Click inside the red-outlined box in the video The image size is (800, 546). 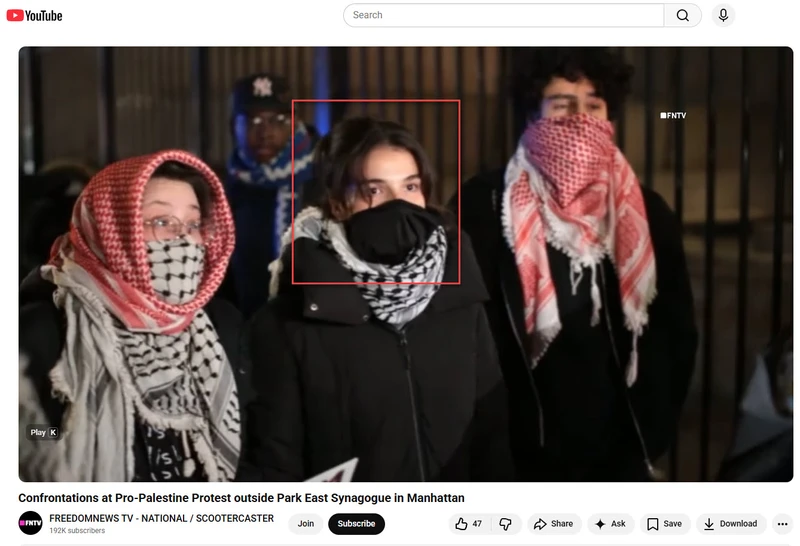(x=375, y=192)
